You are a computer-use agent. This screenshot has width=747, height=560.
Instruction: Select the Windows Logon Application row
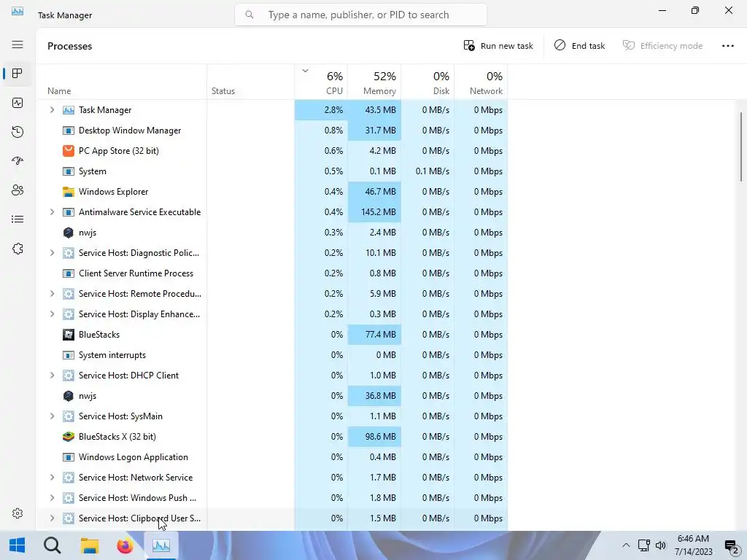271,457
